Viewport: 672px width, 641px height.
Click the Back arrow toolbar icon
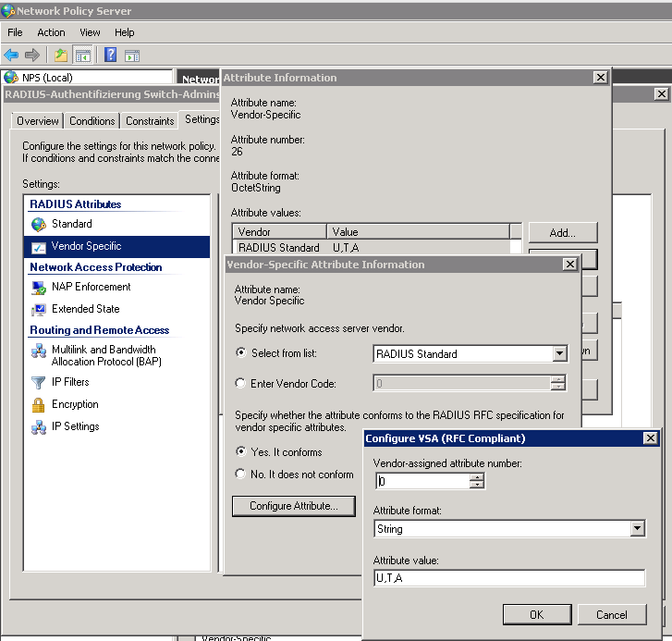coord(11,55)
